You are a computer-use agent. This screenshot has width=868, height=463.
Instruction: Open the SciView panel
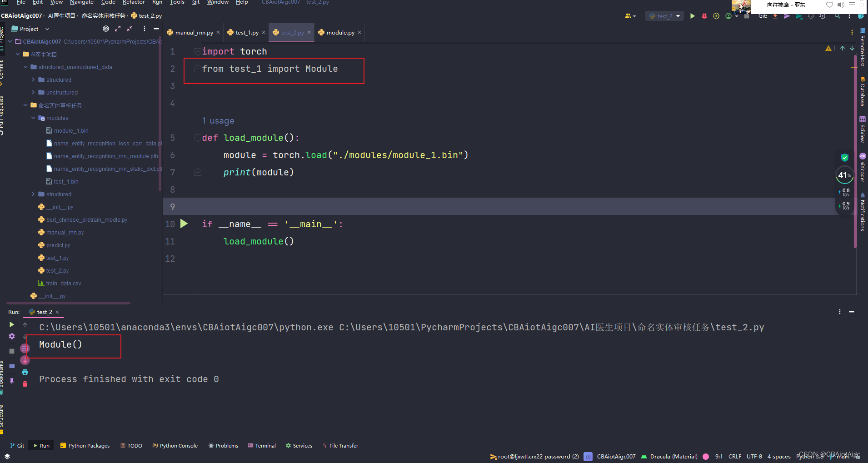[x=862, y=129]
